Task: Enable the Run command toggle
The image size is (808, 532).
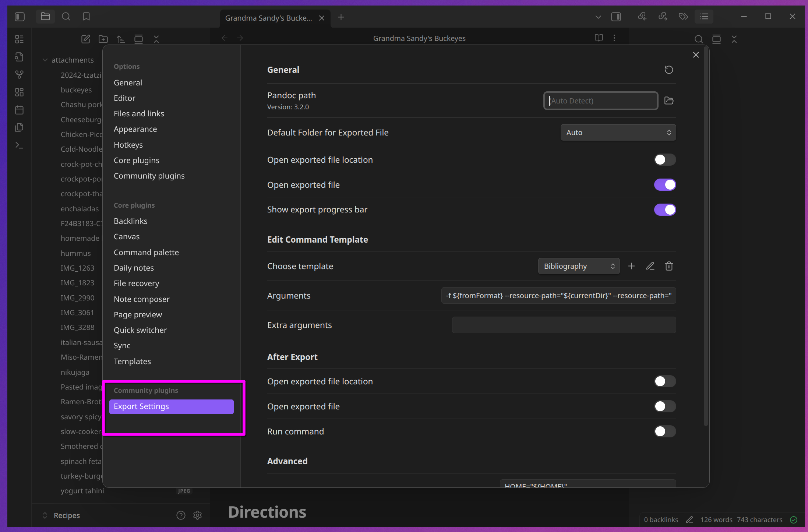Action: pos(664,431)
